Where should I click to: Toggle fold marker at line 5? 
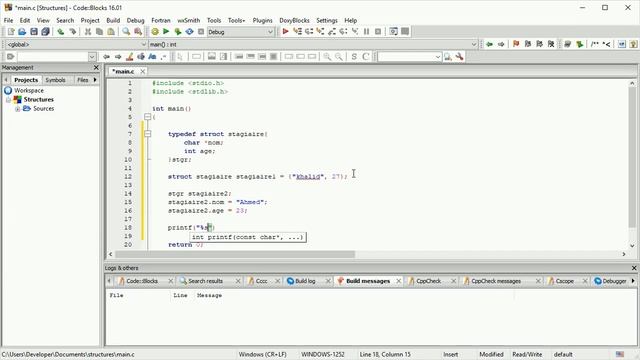[148, 117]
